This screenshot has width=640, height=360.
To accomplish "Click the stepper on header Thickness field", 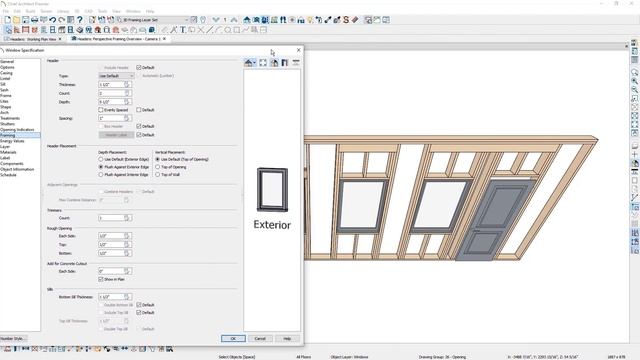I will click(x=128, y=84).
